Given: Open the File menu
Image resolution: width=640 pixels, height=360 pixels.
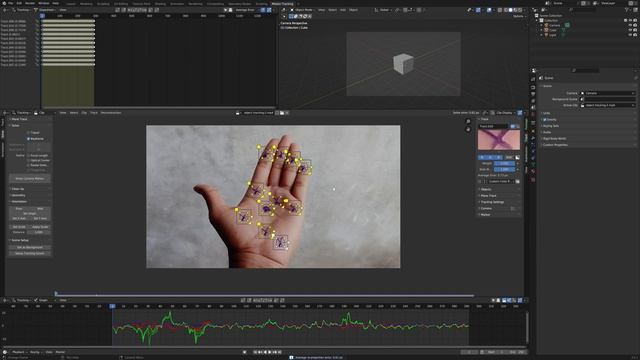Looking at the screenshot, I should 11,3.
